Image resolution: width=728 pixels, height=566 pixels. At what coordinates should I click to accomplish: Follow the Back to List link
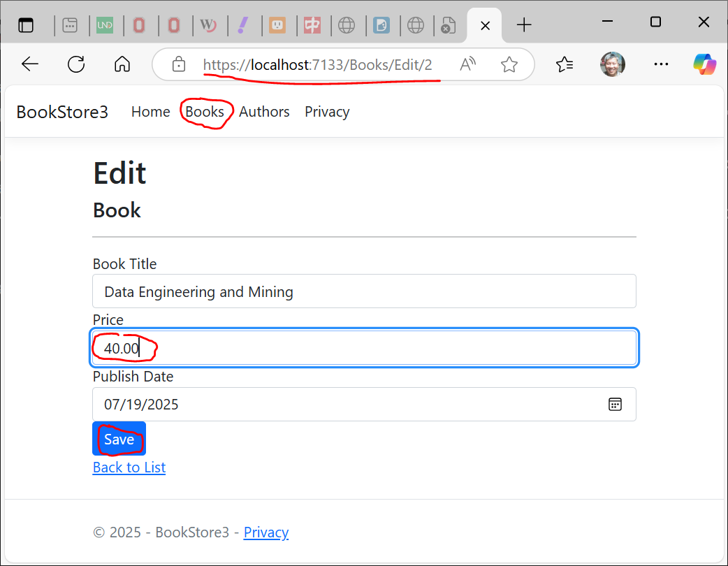[129, 467]
